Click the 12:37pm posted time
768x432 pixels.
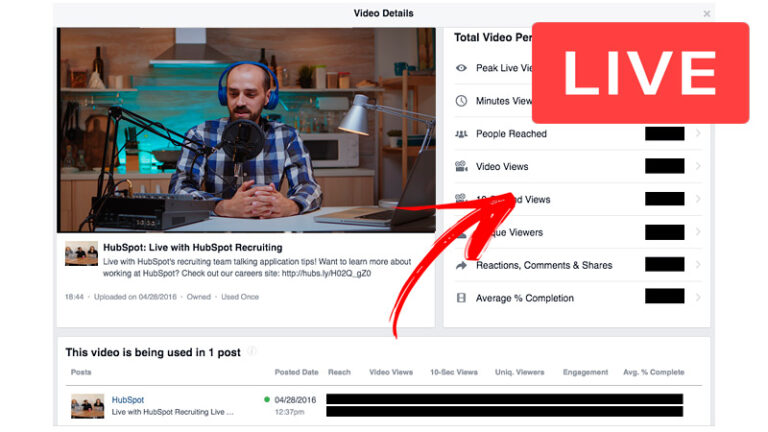289,412
